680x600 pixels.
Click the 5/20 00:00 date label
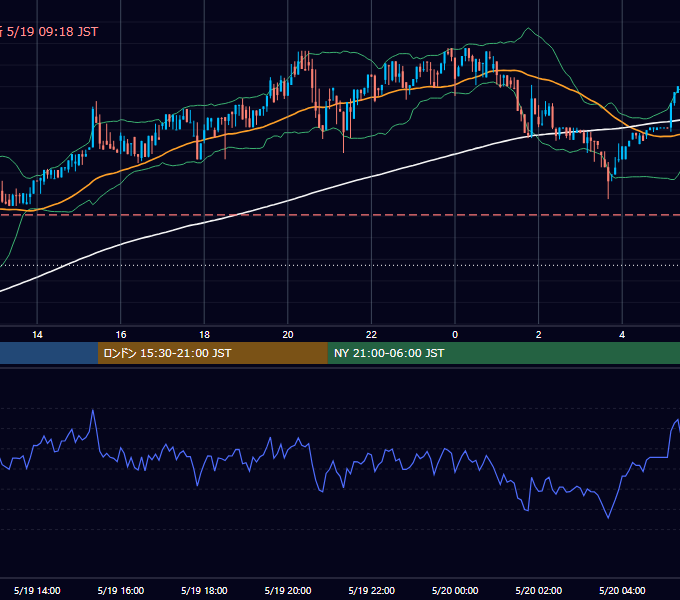pyautogui.click(x=455, y=590)
